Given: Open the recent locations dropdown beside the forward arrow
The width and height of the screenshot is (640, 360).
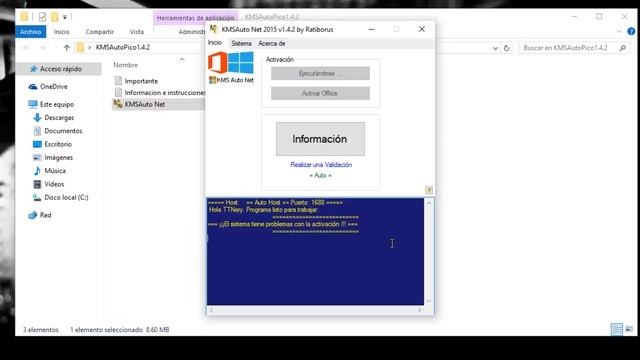Looking at the screenshot, I should point(55,48).
